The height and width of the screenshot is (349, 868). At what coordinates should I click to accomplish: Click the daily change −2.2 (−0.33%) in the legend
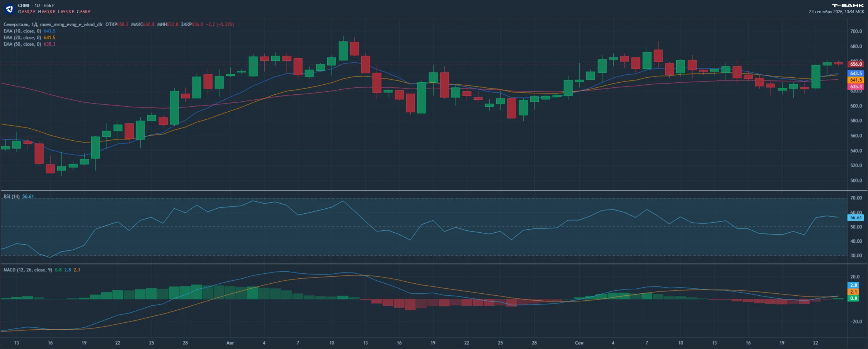click(220, 24)
